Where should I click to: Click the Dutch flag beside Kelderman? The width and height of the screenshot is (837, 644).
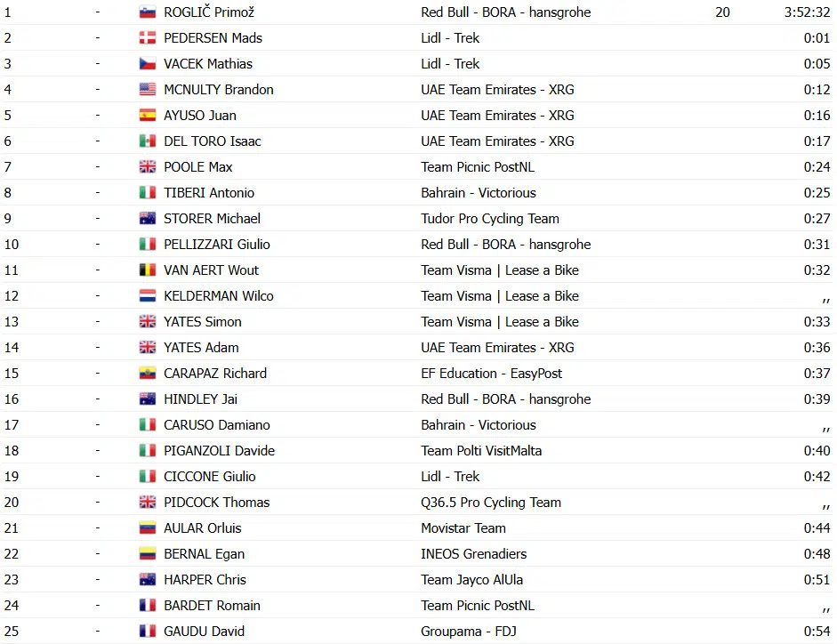point(148,296)
